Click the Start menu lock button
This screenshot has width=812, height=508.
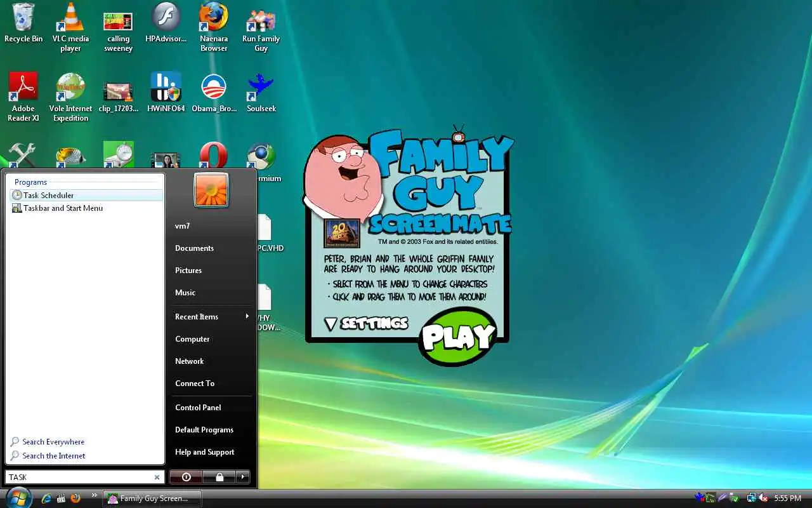click(219, 477)
